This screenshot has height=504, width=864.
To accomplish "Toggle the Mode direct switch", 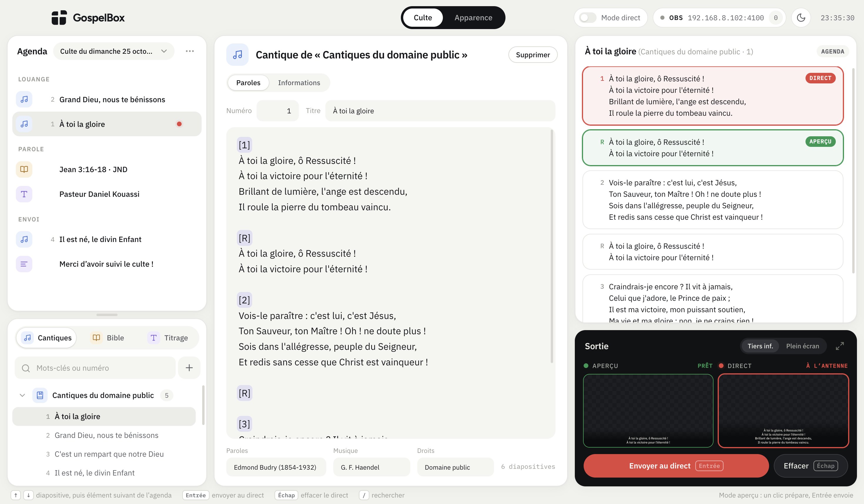I will click(588, 17).
